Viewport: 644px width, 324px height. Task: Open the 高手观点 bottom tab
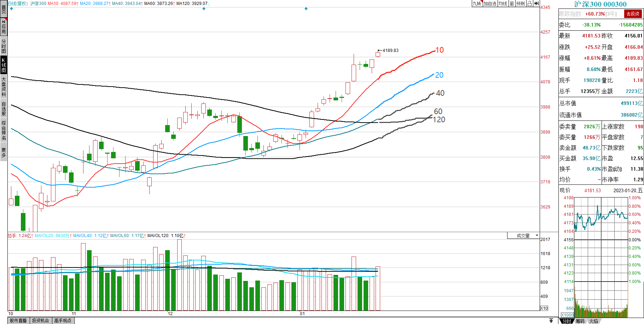tap(63, 320)
